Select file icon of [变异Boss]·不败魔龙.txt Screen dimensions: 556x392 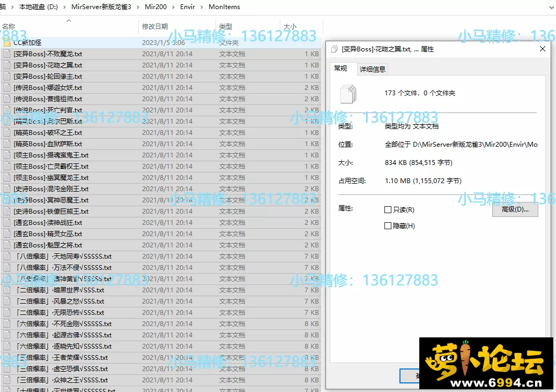pos(7,54)
